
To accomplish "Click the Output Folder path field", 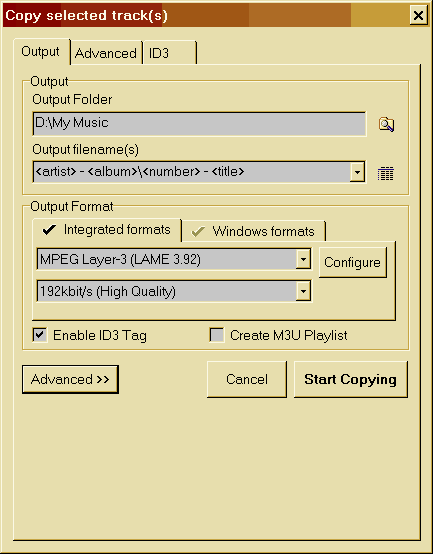I will (200, 124).
